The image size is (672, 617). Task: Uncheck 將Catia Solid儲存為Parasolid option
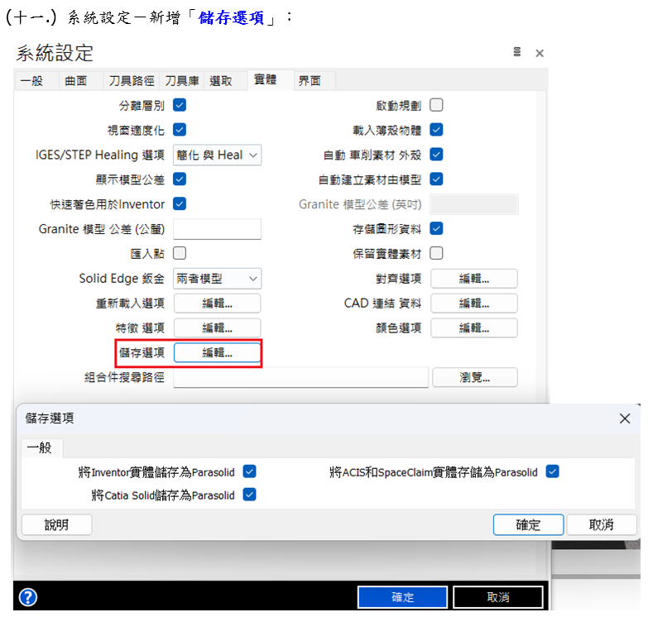click(x=249, y=495)
